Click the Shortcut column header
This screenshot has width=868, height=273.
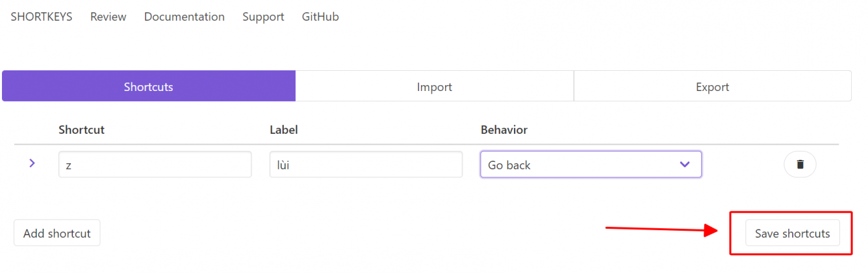click(x=81, y=129)
